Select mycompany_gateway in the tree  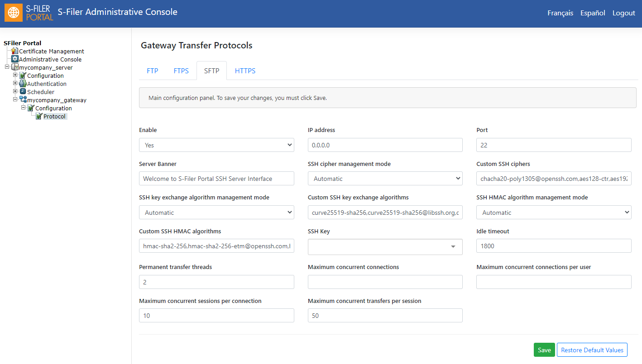click(x=57, y=100)
